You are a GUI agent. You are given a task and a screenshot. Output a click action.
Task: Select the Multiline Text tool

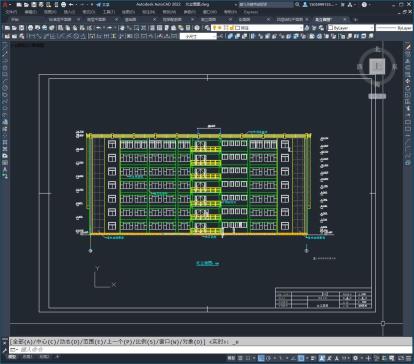(5, 169)
